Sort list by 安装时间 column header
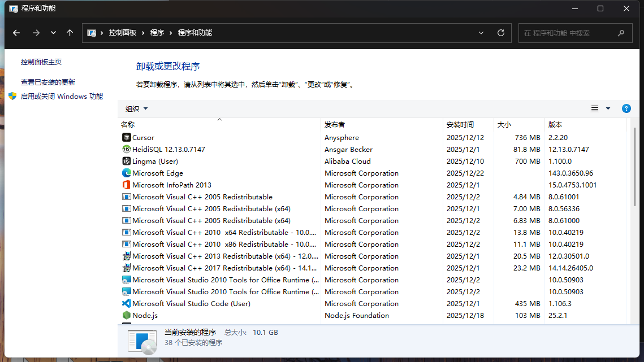The height and width of the screenshot is (362, 644). coord(460,124)
